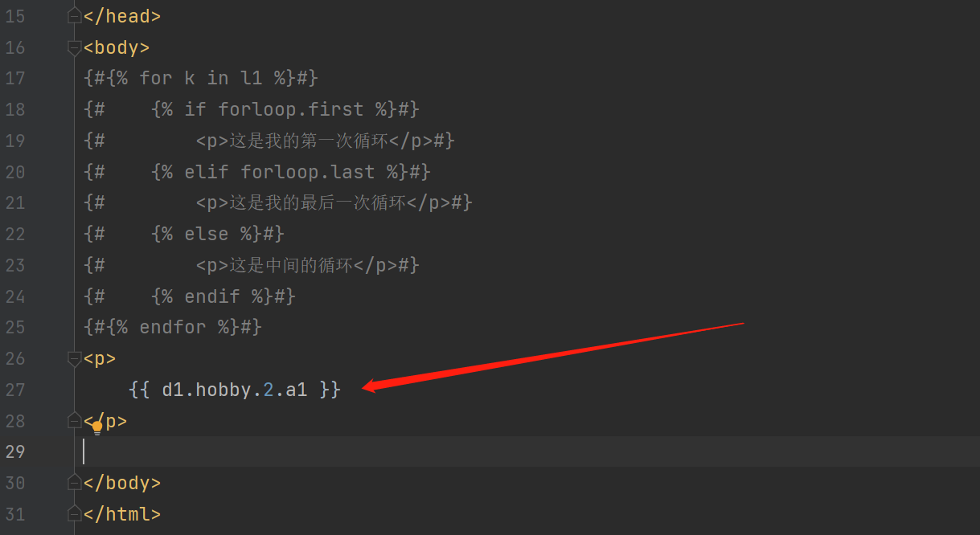Viewport: 980px width, 535px height.
Task: Collapse the <p> block fold marker
Action: click(75, 358)
